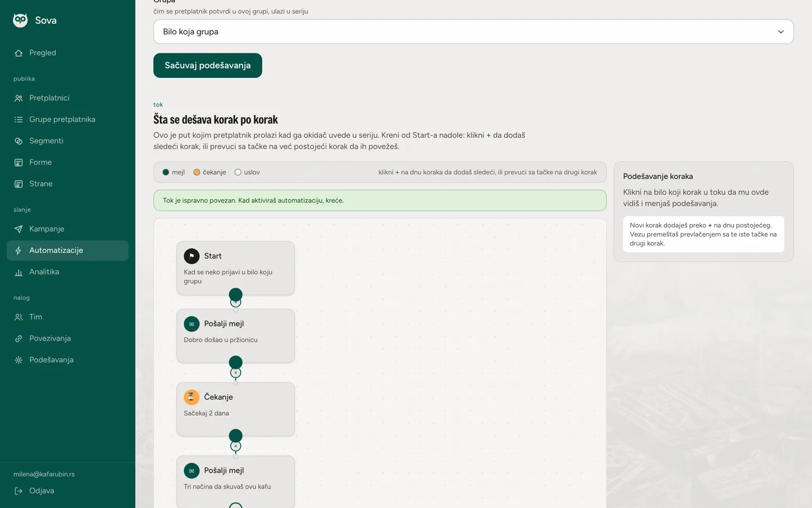
Task: Remove the connection below the Start node
Action: [236, 303]
